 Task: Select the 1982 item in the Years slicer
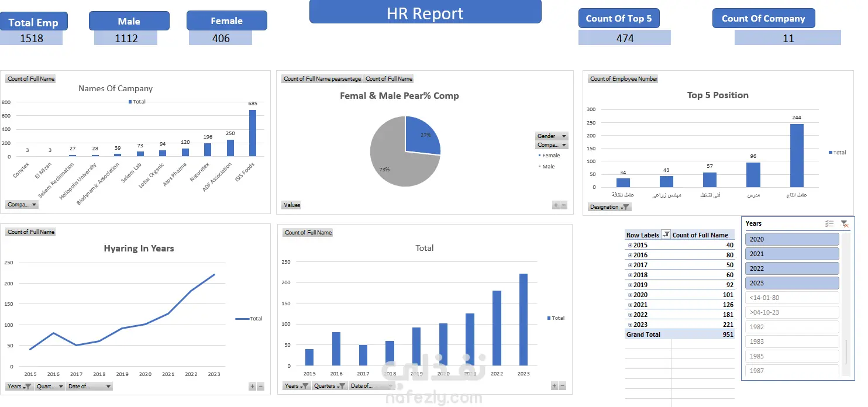tap(792, 327)
